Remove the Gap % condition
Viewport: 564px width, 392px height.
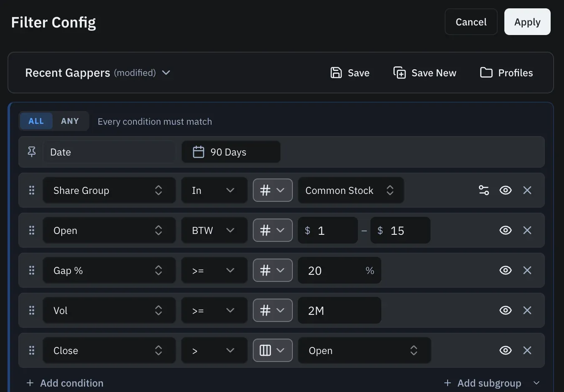(x=527, y=270)
